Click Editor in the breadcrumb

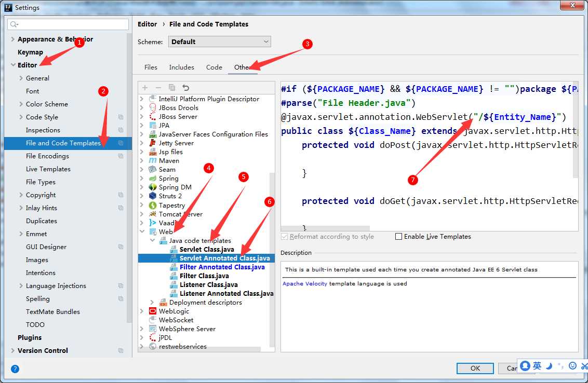point(148,24)
